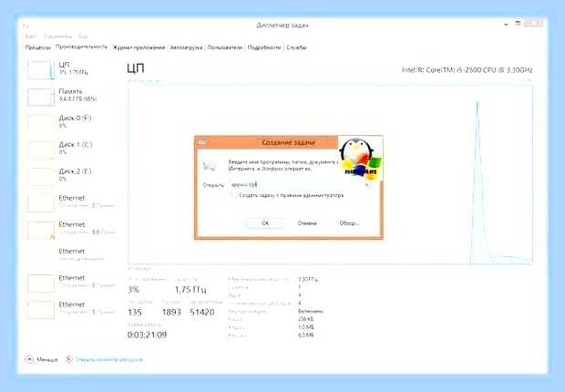Expand the Открыть field dropdown arrow
This screenshot has height=392, width=565.
367,185
